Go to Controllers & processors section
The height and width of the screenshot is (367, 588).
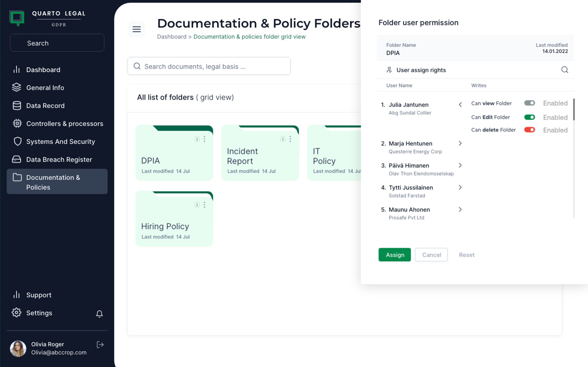[x=64, y=124]
